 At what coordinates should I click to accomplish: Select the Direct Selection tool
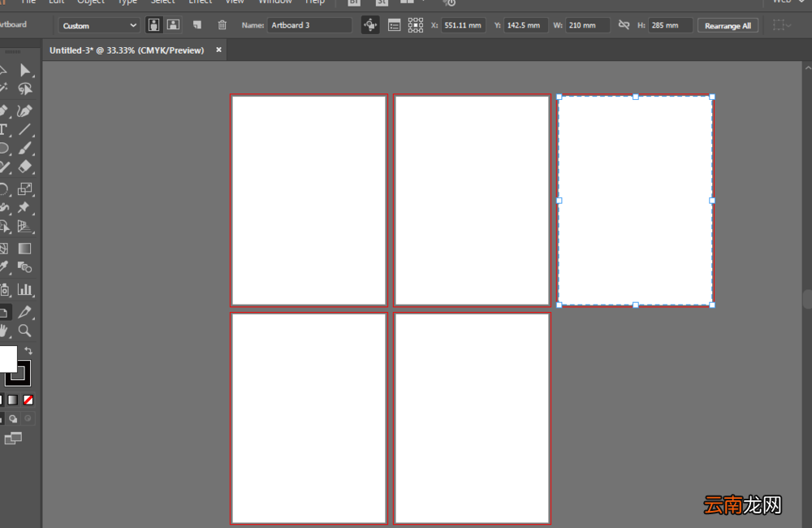[x=24, y=70]
